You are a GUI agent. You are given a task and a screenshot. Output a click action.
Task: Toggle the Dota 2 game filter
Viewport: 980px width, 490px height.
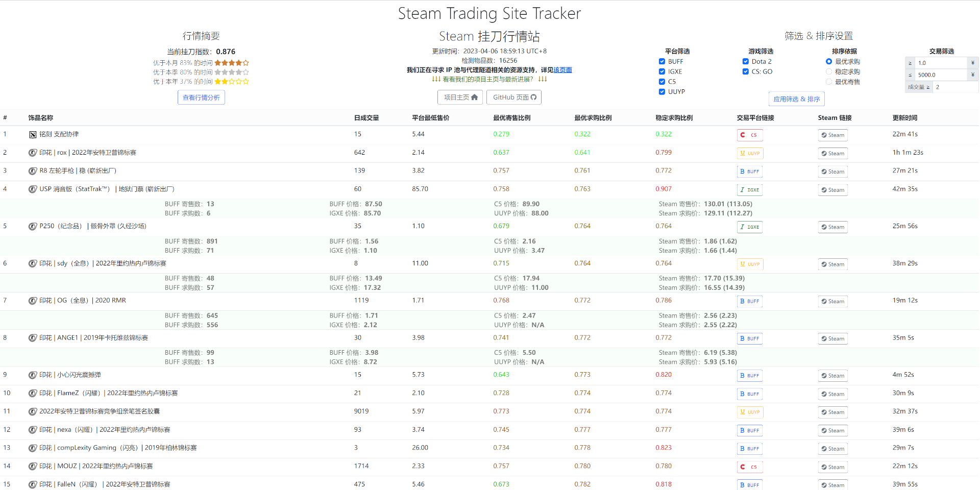(746, 62)
